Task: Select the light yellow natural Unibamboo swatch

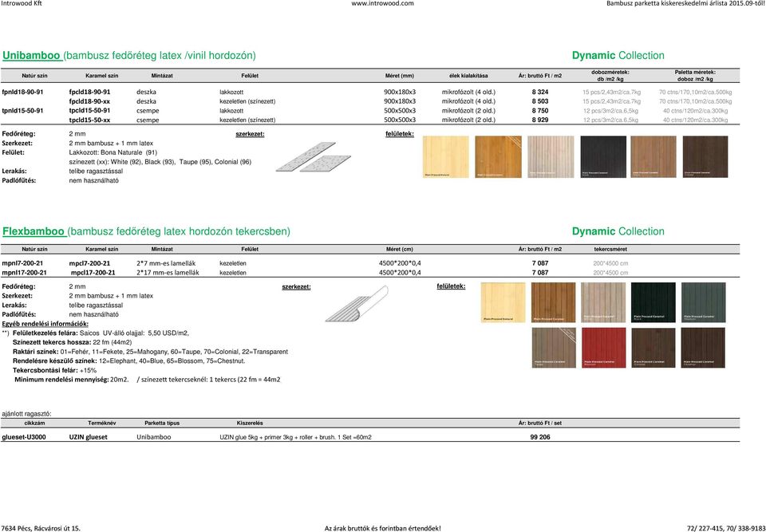Action: [445, 157]
